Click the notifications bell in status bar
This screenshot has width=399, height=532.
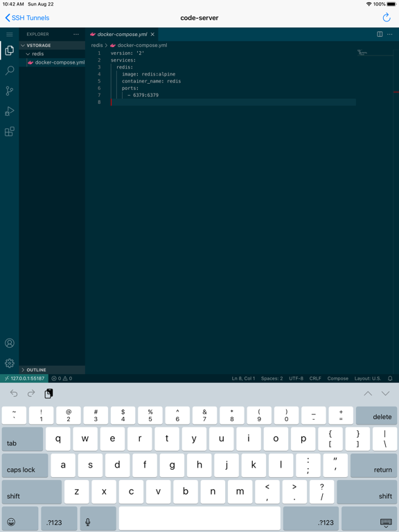tap(390, 378)
